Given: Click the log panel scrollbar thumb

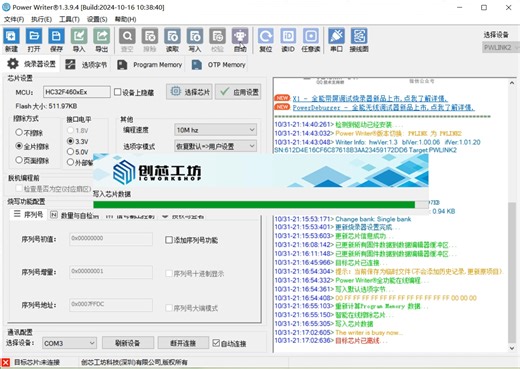Looking at the screenshot, I should 512,272.
